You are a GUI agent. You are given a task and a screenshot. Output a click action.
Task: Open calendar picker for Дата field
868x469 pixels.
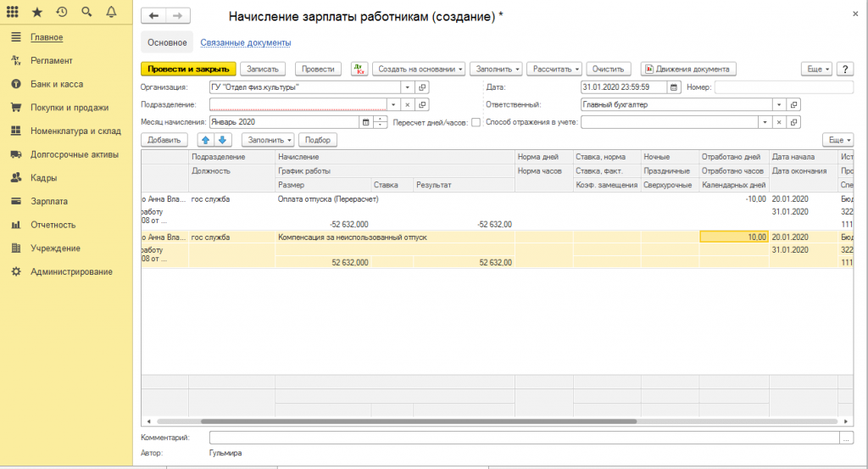point(674,87)
